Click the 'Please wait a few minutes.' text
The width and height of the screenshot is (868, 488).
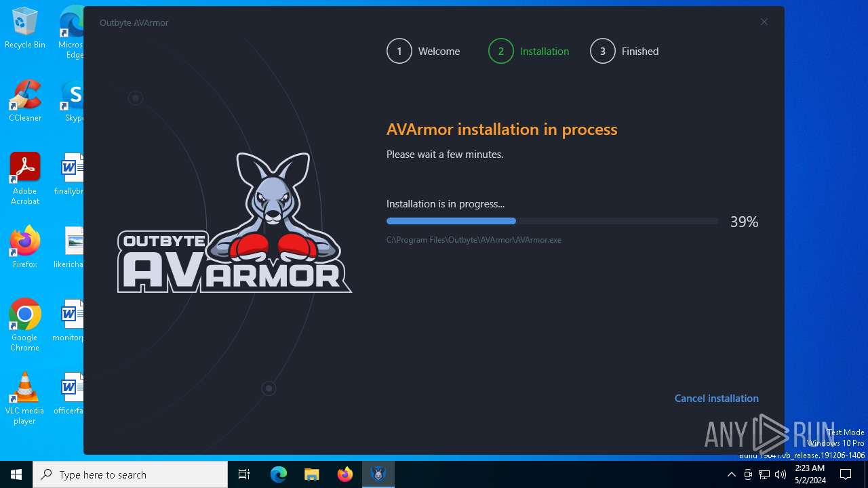(x=445, y=155)
